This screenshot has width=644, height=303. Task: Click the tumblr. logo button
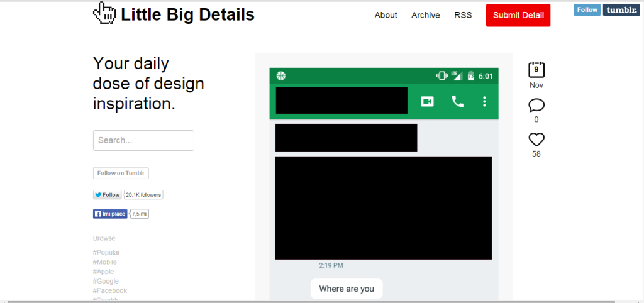(621, 9)
